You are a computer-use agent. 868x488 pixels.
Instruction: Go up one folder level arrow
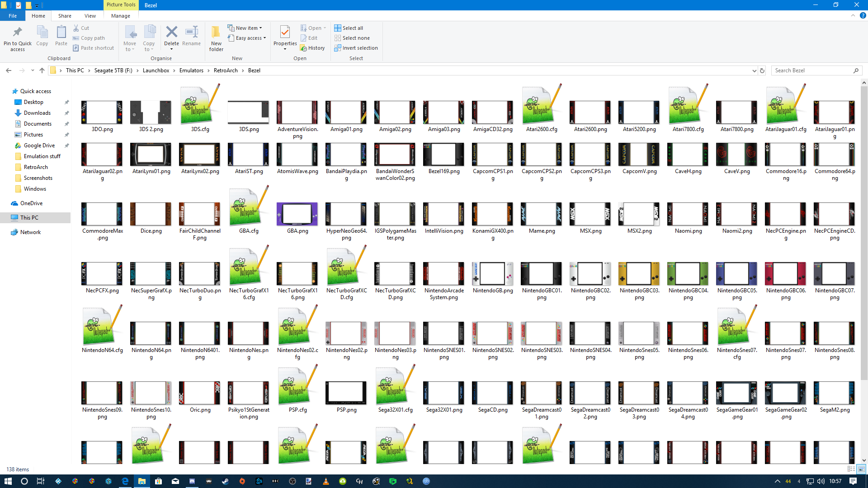click(42, 70)
